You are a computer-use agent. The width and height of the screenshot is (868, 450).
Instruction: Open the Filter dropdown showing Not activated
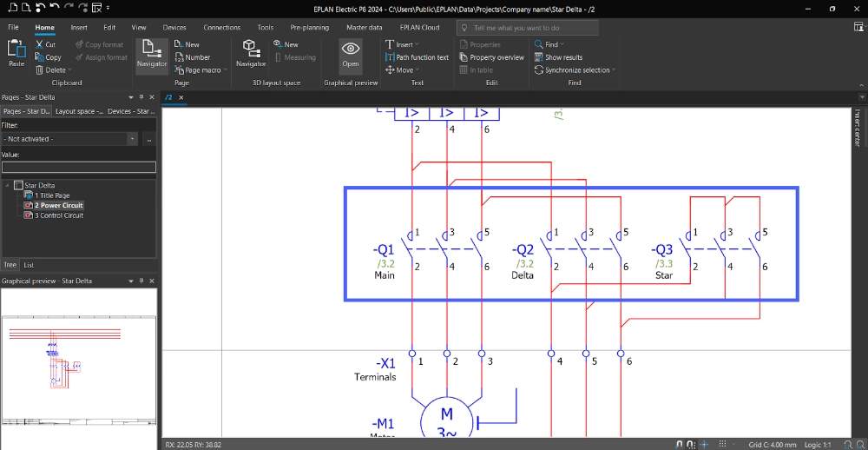[132, 139]
